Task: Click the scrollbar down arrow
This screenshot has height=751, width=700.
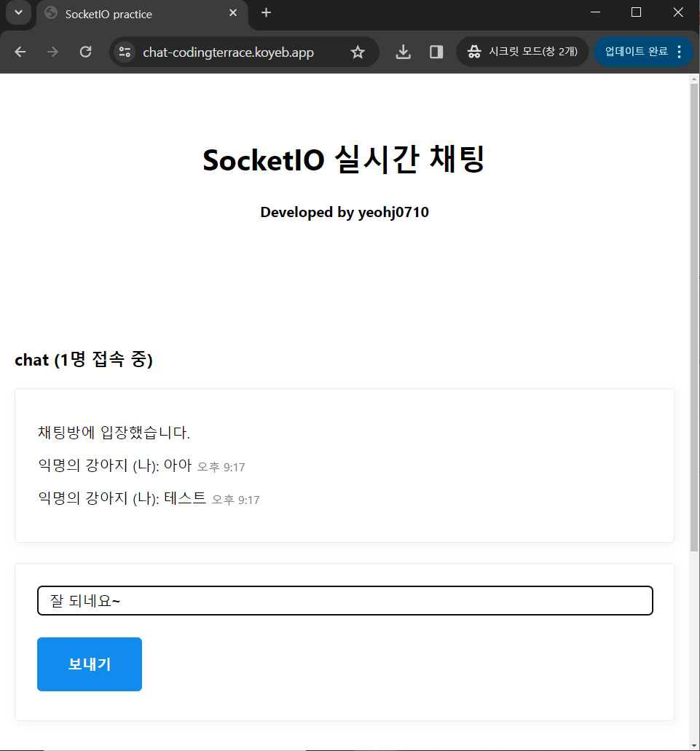Action: tap(694, 746)
